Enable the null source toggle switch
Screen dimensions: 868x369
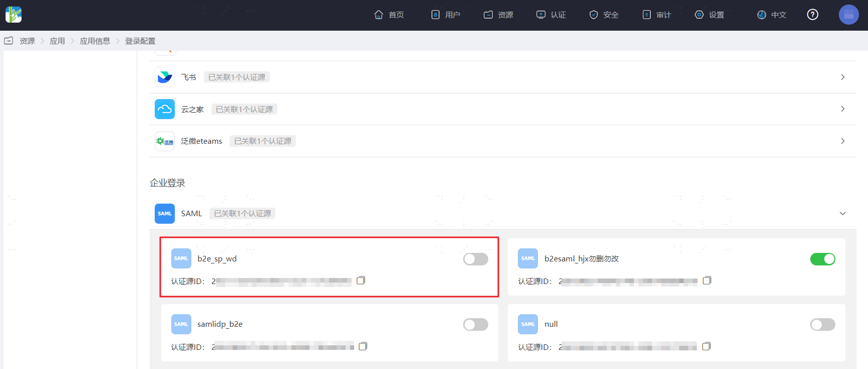pos(823,324)
